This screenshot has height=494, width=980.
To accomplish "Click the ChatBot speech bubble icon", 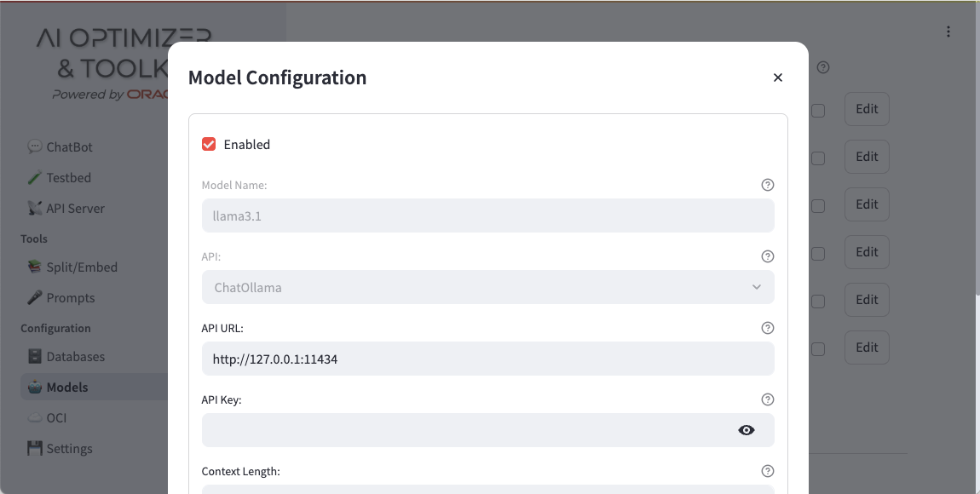I will (35, 146).
